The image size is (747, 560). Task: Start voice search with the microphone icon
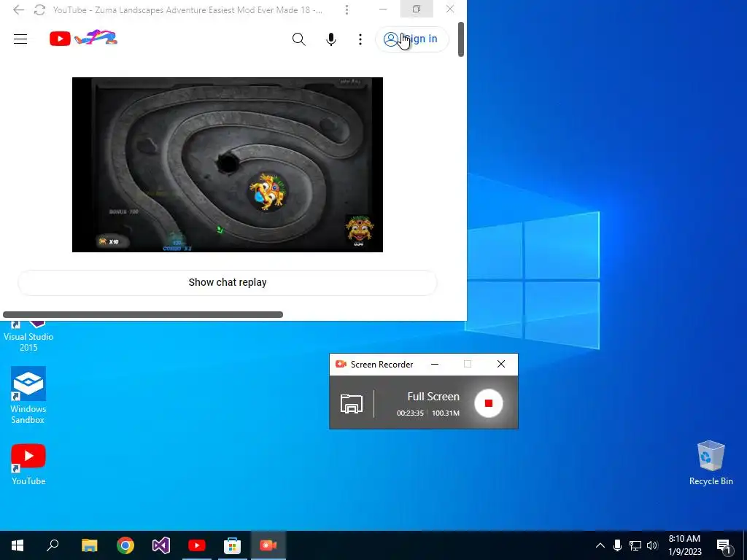331,39
